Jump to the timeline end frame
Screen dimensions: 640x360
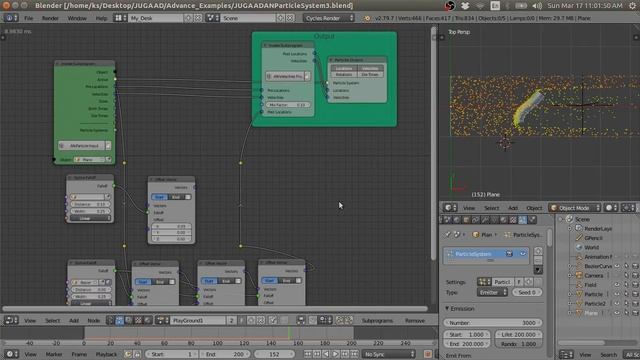354,354
